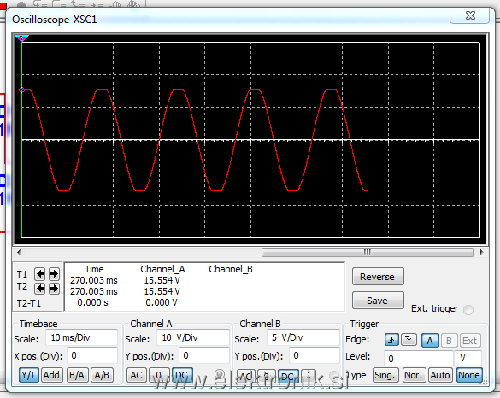
Task: Click the cyan T1 cursor marker triangle
Action: pyautogui.click(x=22, y=38)
